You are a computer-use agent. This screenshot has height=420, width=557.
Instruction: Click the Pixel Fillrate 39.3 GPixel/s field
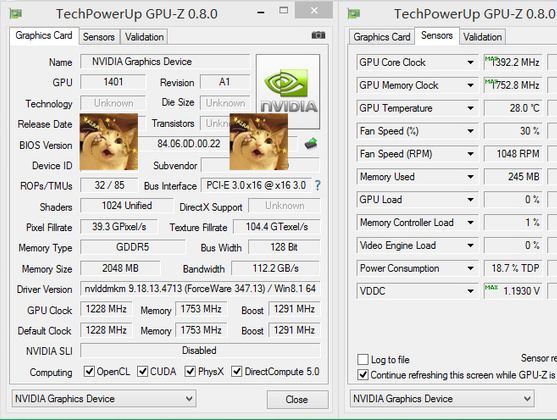(x=119, y=227)
